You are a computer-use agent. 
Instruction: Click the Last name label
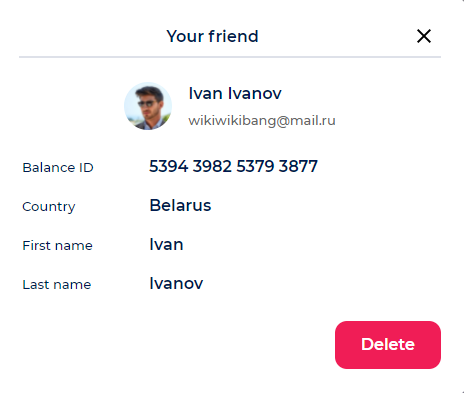(x=57, y=284)
